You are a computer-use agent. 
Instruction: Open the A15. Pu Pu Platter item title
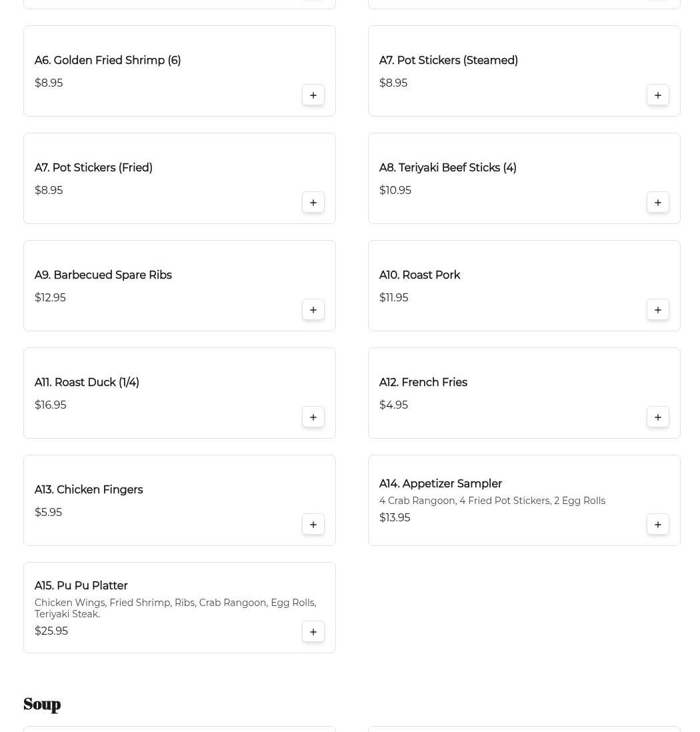(81, 586)
